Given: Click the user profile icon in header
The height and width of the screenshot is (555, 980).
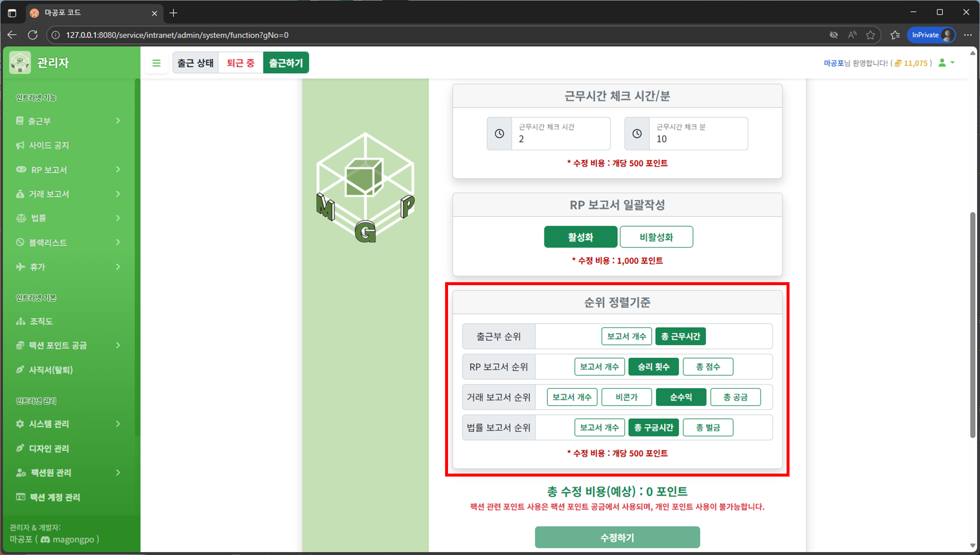Looking at the screenshot, I should [x=942, y=63].
